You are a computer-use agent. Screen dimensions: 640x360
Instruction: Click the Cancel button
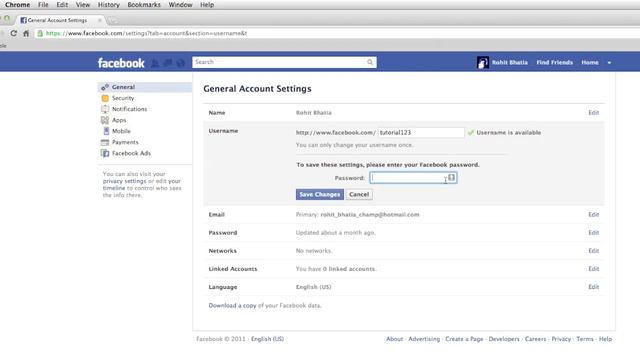coord(359,194)
